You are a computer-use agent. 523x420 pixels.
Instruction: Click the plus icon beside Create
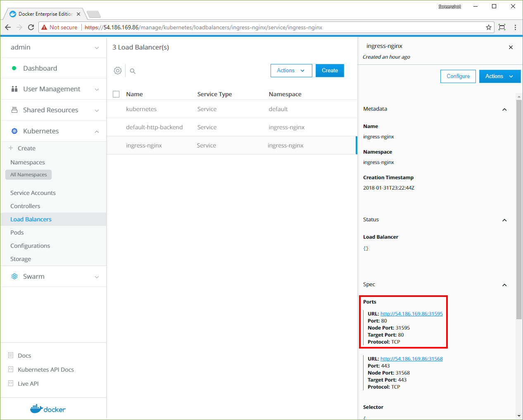click(x=11, y=148)
